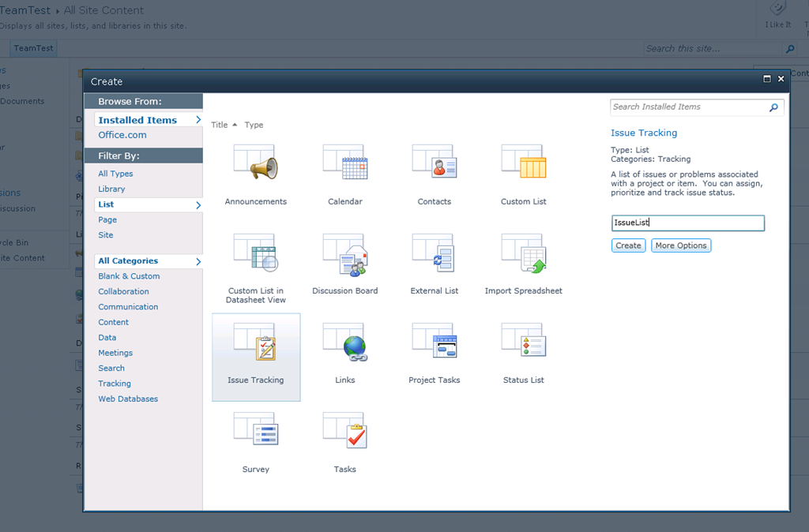Viewport: 809px width, 532px height.
Task: Filter by Blank & Custom category
Action: tap(129, 276)
